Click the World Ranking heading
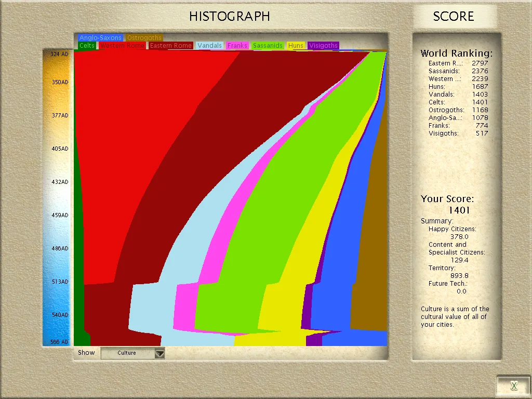This screenshot has height=399, width=532. tap(456, 54)
